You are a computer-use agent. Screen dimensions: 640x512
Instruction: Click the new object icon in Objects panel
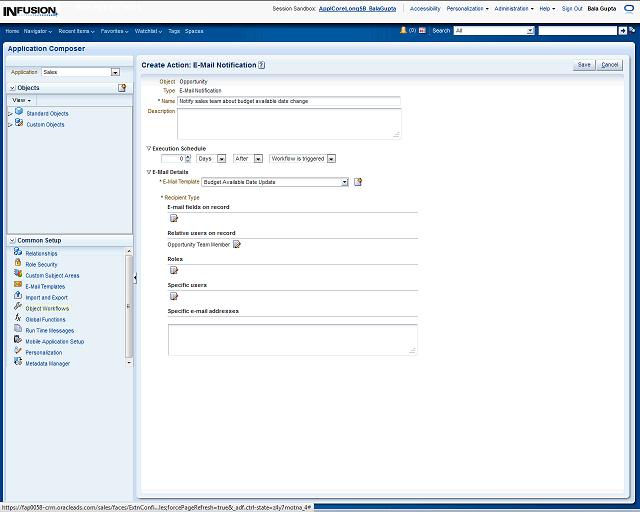click(x=122, y=88)
